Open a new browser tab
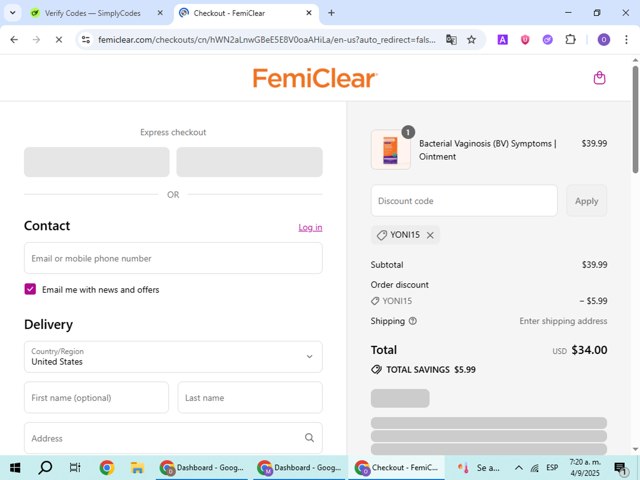The height and width of the screenshot is (480, 640). pos(331,13)
